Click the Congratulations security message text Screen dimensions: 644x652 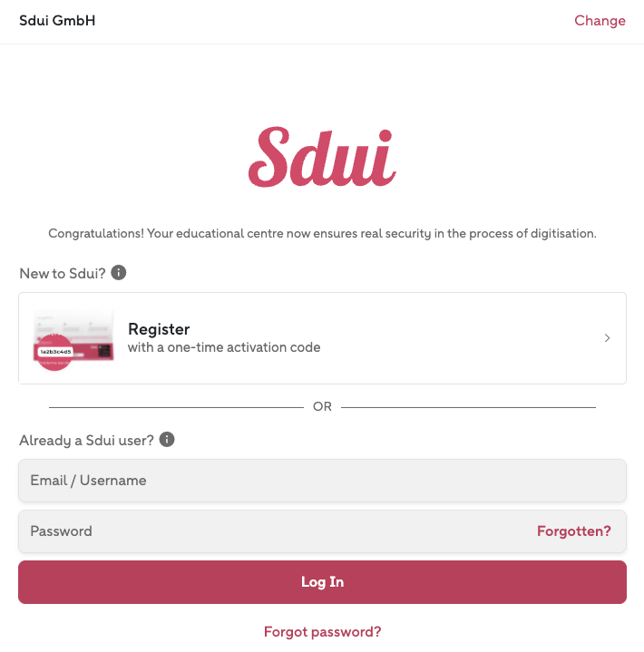[322, 234]
